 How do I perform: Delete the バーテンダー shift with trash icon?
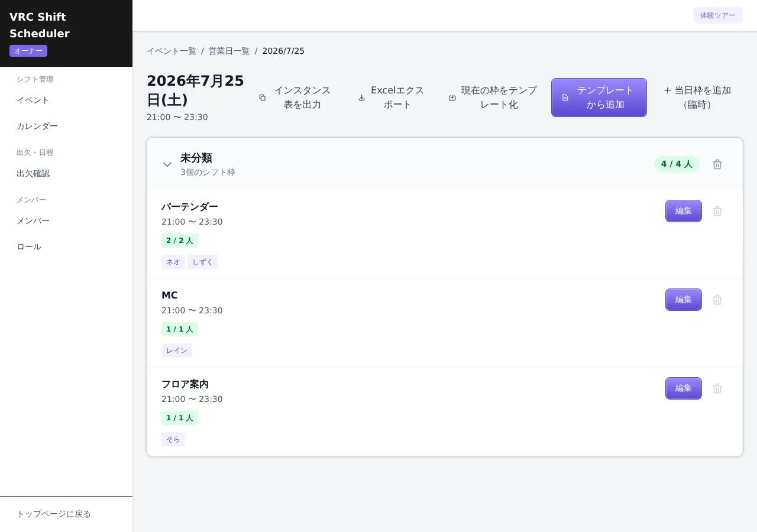click(x=717, y=211)
